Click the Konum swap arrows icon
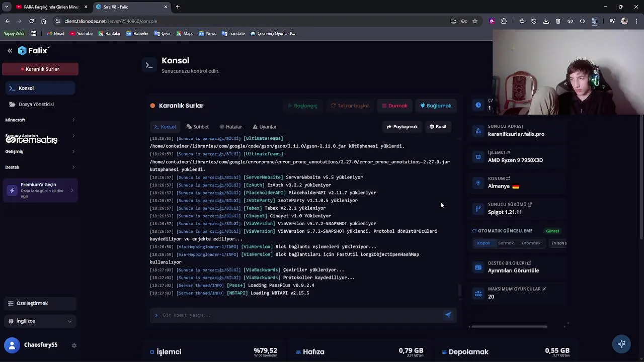644x362 pixels. [x=508, y=178]
